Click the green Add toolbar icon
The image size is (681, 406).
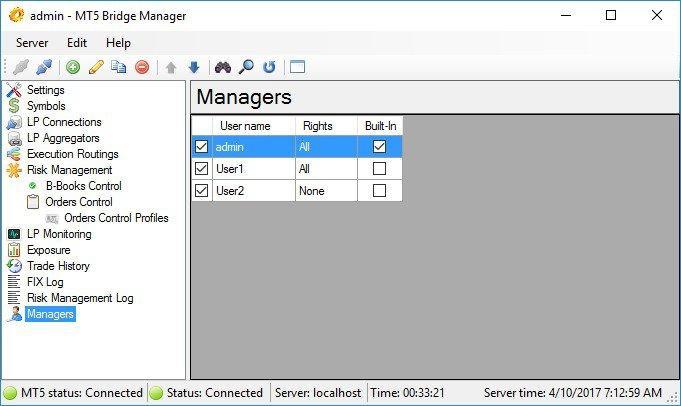73,67
